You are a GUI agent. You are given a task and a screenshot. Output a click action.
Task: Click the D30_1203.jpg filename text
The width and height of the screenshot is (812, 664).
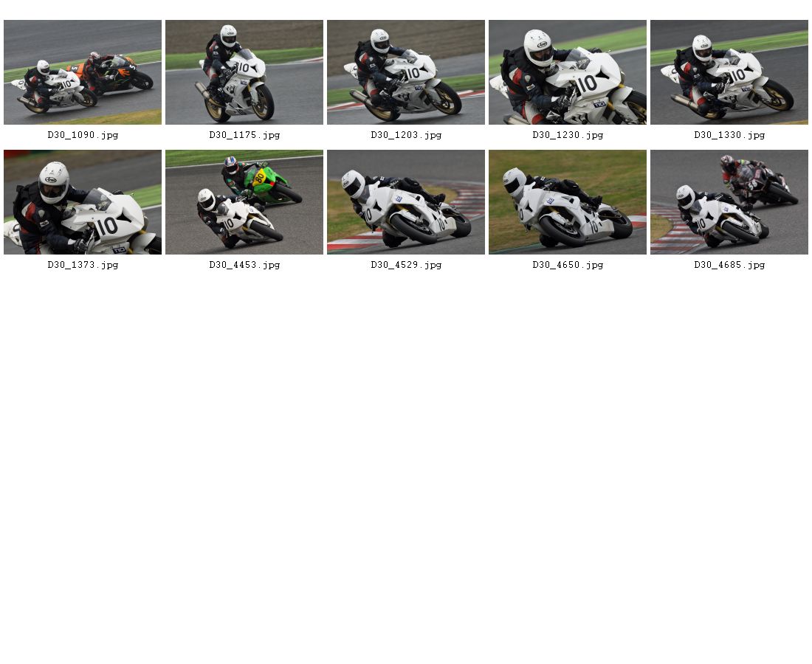click(x=406, y=135)
